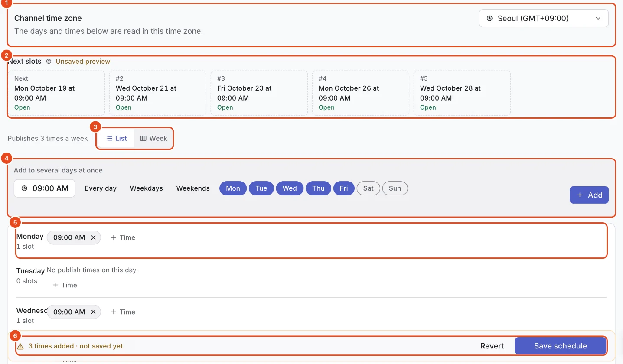Open the 09:00 AM bulk time picker
Screen dimensions: 623x364
point(45,188)
